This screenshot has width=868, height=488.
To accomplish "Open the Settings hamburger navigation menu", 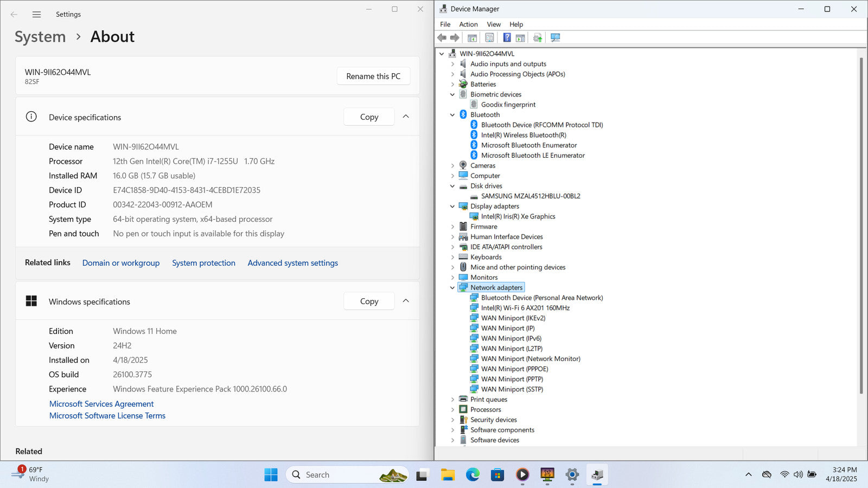I will tap(36, 15).
